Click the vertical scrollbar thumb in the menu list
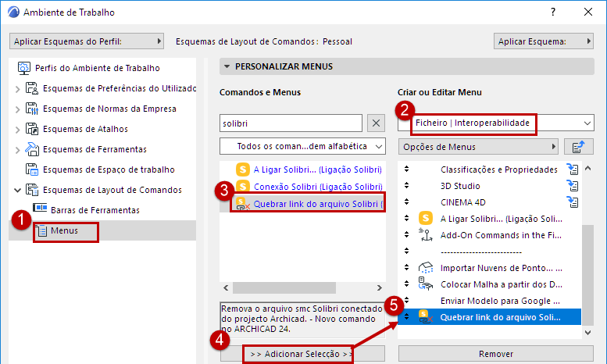The image size is (607, 364). click(587, 275)
